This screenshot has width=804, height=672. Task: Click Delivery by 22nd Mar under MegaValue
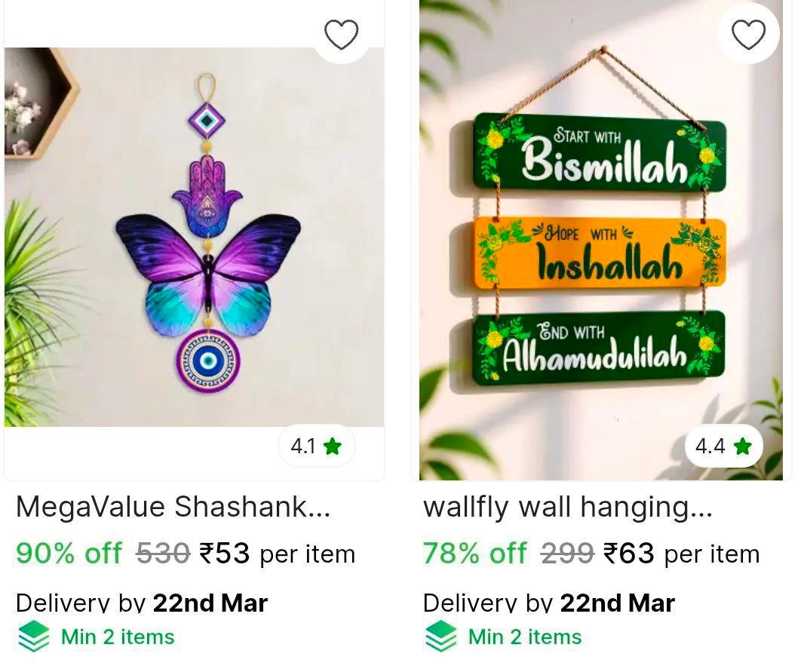tap(142, 603)
